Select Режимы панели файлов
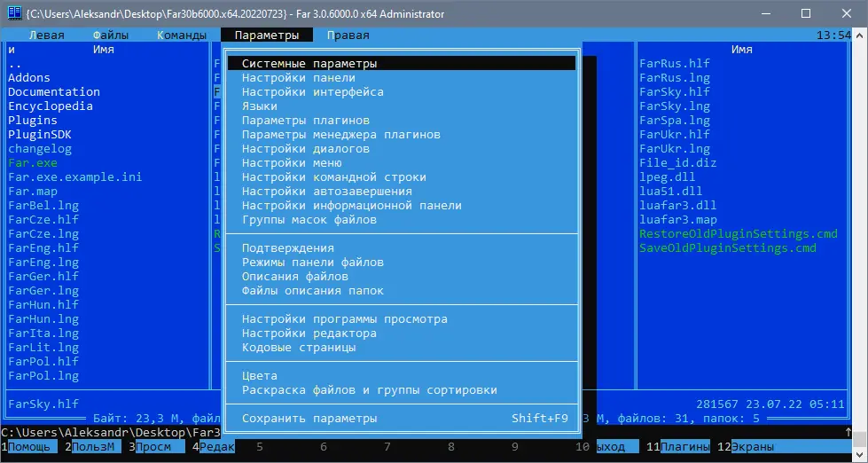 tap(402, 263)
